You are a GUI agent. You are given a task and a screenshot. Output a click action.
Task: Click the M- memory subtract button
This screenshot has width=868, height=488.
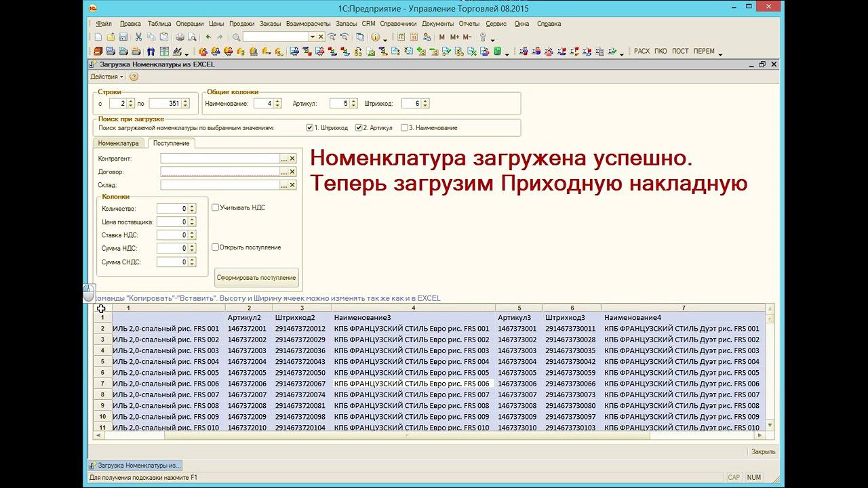click(467, 37)
